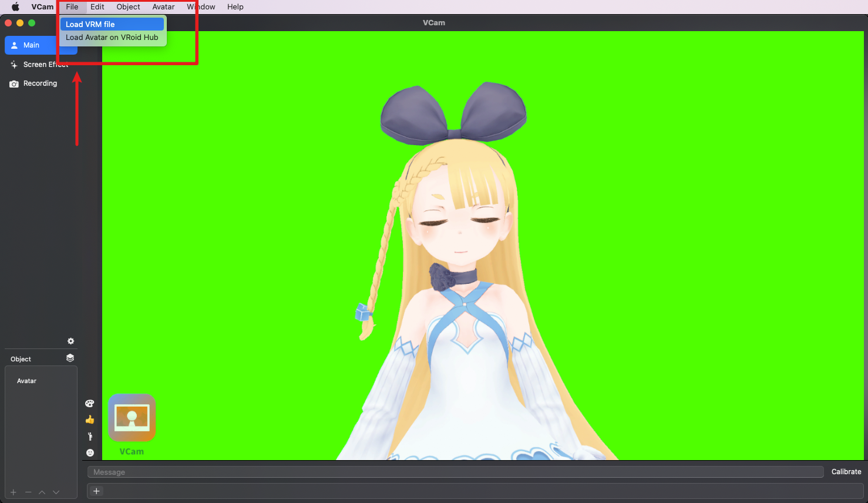Open the settings gear in the sidebar
868x503 pixels.
(70, 341)
